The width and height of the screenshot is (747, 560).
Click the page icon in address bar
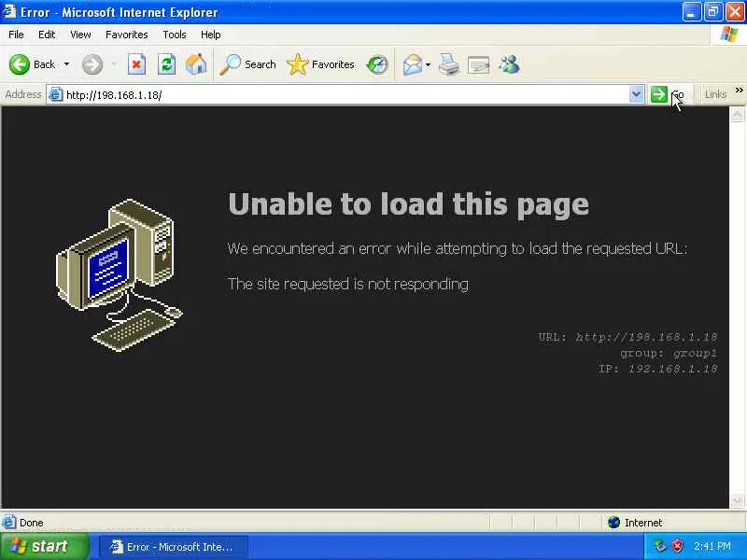coord(56,95)
